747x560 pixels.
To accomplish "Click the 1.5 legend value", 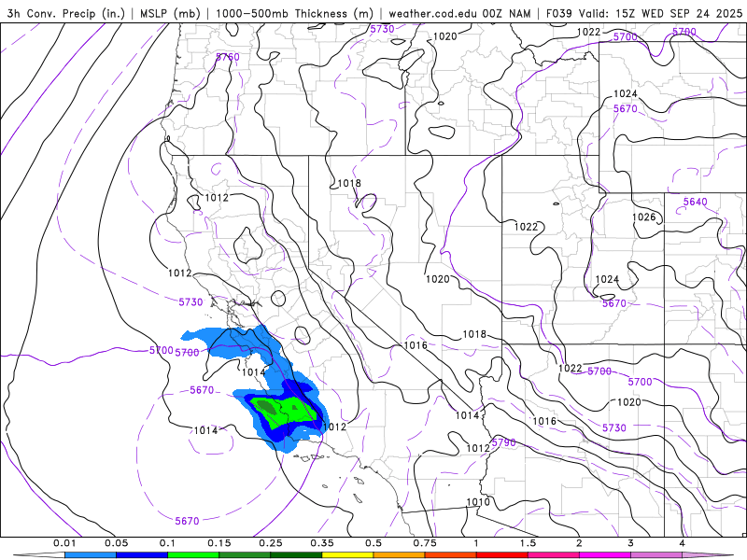I will click(528, 543).
